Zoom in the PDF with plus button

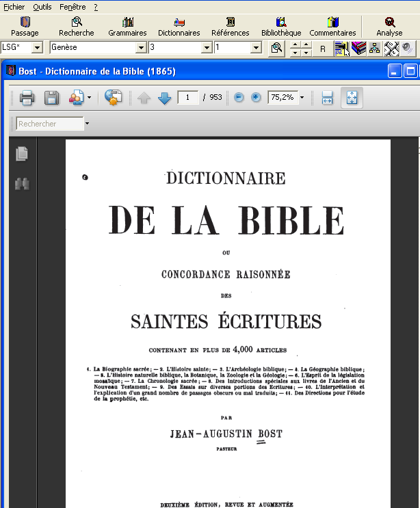pos(256,97)
